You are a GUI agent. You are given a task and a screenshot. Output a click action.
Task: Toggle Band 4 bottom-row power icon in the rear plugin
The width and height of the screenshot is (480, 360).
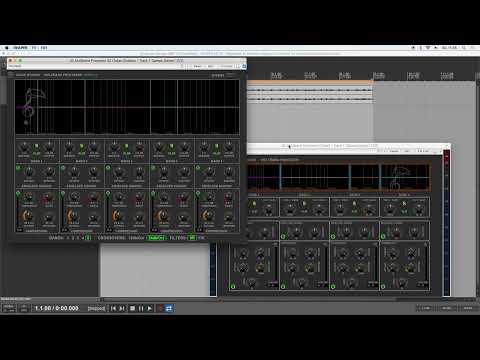point(383,286)
